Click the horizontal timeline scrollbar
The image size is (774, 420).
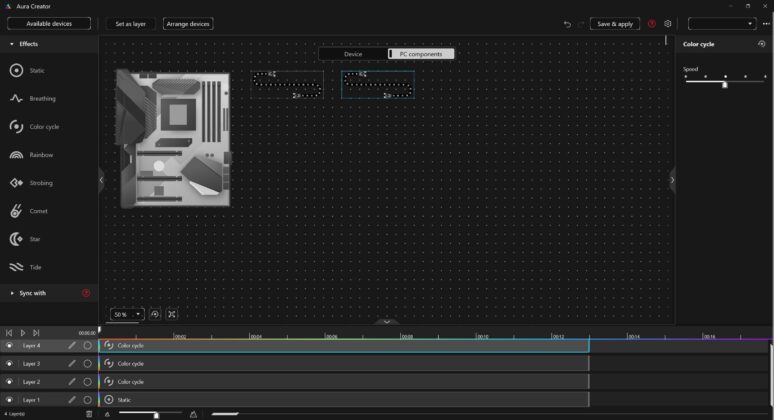225,414
